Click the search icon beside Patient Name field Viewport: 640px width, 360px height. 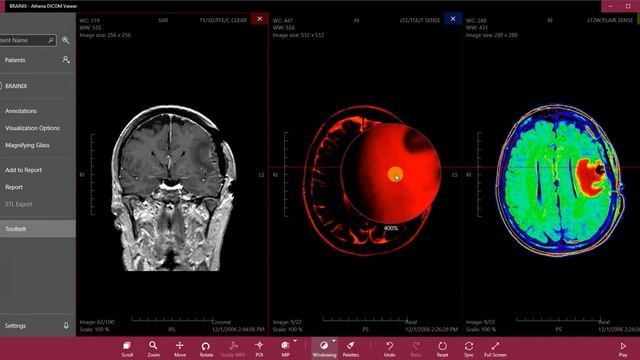(x=66, y=40)
